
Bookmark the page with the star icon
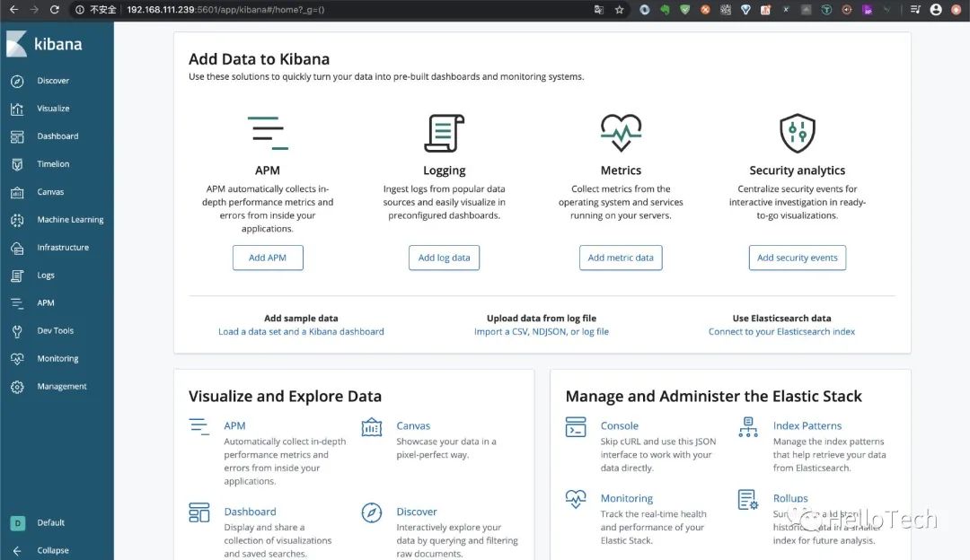click(x=619, y=9)
